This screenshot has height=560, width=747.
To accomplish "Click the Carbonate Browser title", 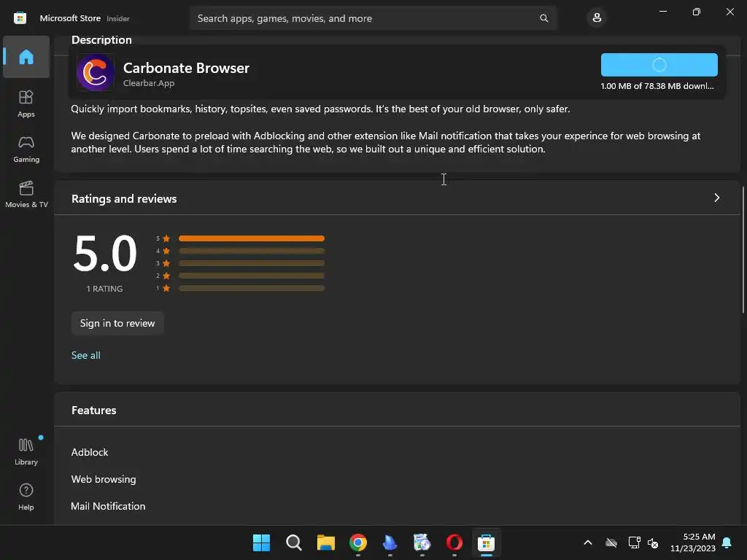I will point(186,68).
